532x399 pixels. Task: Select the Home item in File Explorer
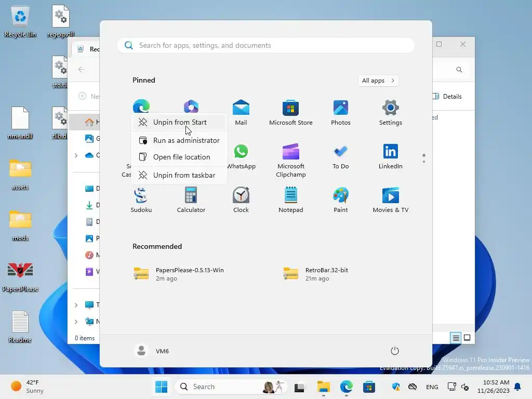coord(85,122)
